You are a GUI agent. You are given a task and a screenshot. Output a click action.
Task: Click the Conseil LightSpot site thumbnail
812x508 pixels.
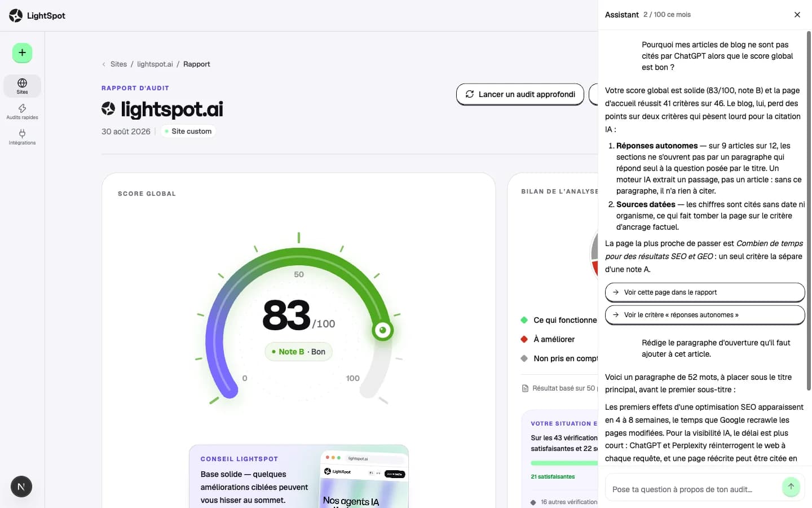(364, 479)
